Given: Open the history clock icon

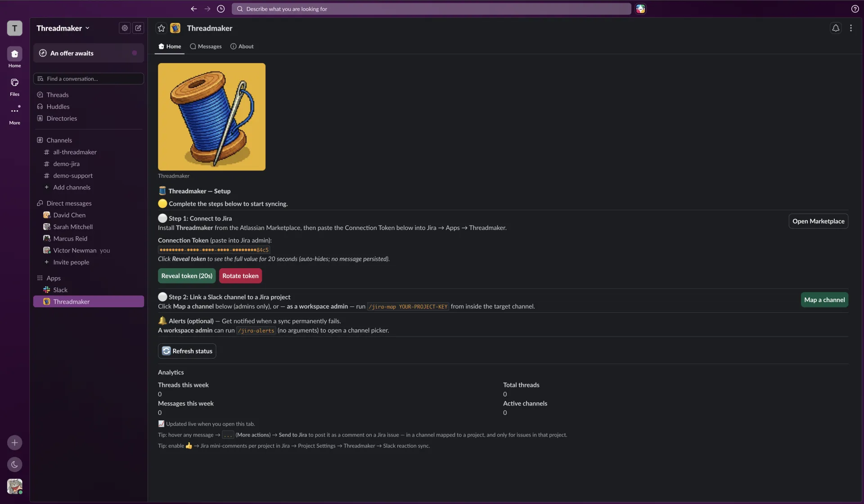Looking at the screenshot, I should point(220,9).
